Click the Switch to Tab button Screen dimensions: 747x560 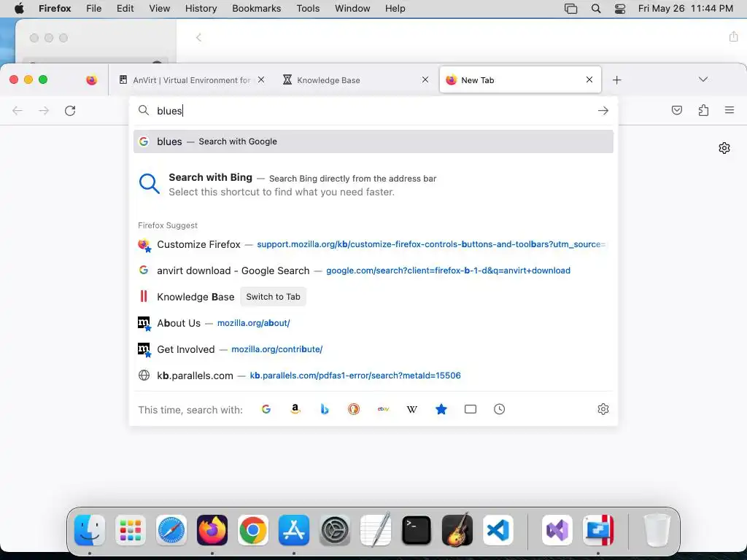point(273,297)
